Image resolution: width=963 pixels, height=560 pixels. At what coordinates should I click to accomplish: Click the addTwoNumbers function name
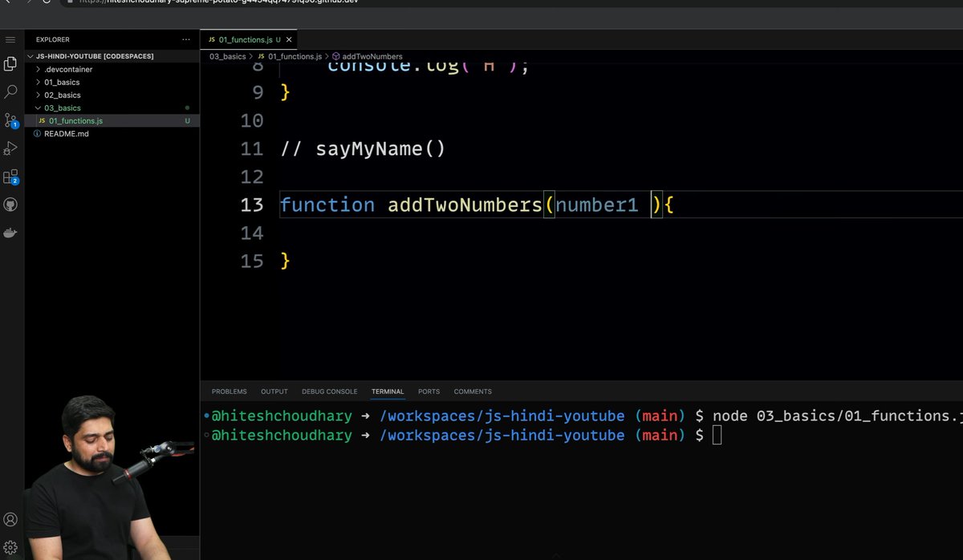click(465, 205)
